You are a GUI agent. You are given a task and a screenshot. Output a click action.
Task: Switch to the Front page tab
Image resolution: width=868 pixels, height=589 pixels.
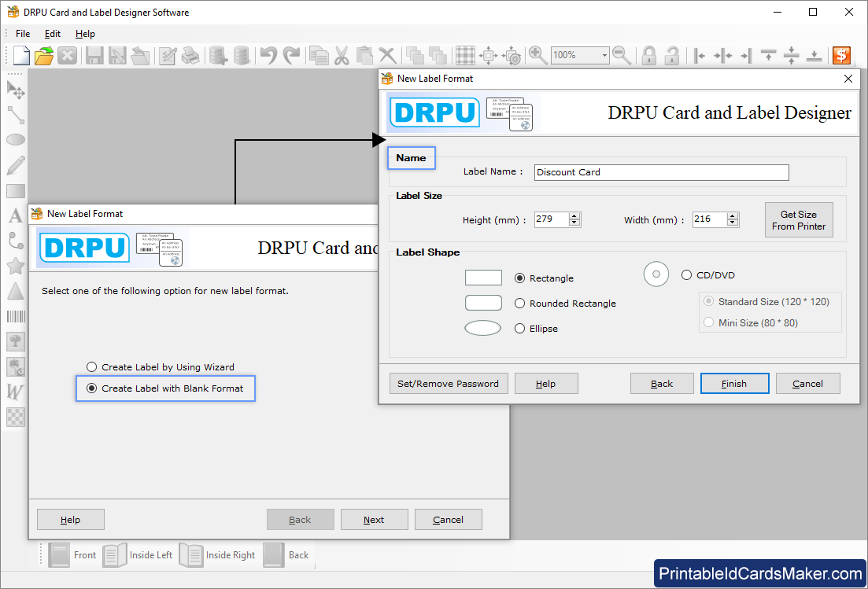[x=72, y=554]
